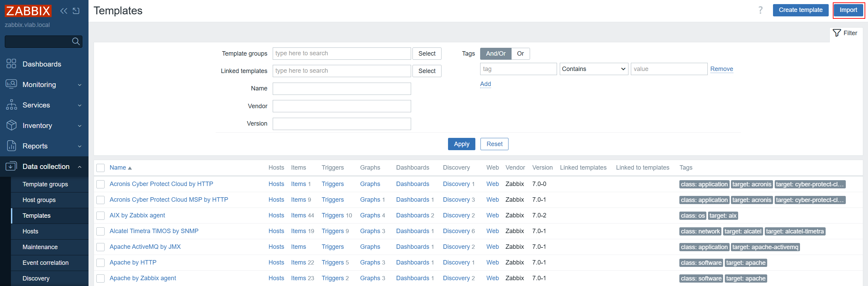The image size is (868, 286).
Task: Click the 'class: os' tag
Action: (693, 216)
